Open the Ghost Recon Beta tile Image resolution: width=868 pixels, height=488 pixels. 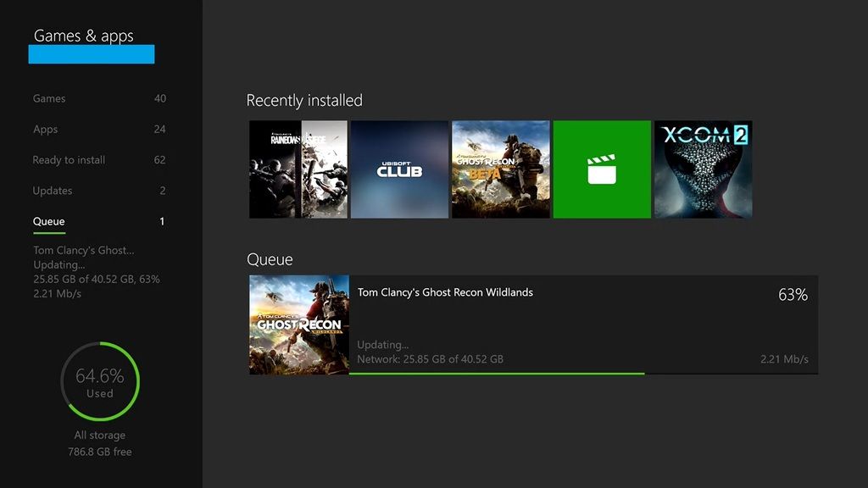(500, 169)
